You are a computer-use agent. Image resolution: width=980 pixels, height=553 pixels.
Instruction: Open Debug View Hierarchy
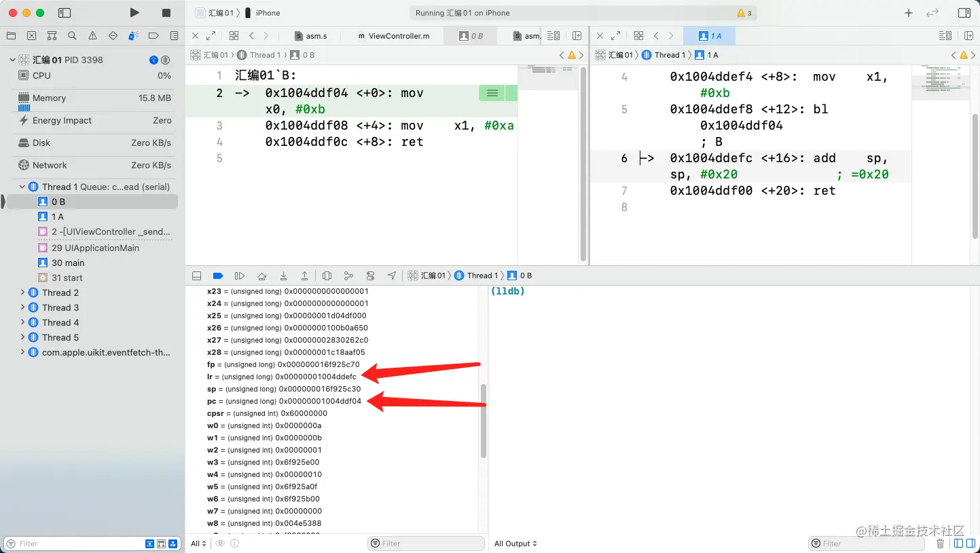pos(327,275)
